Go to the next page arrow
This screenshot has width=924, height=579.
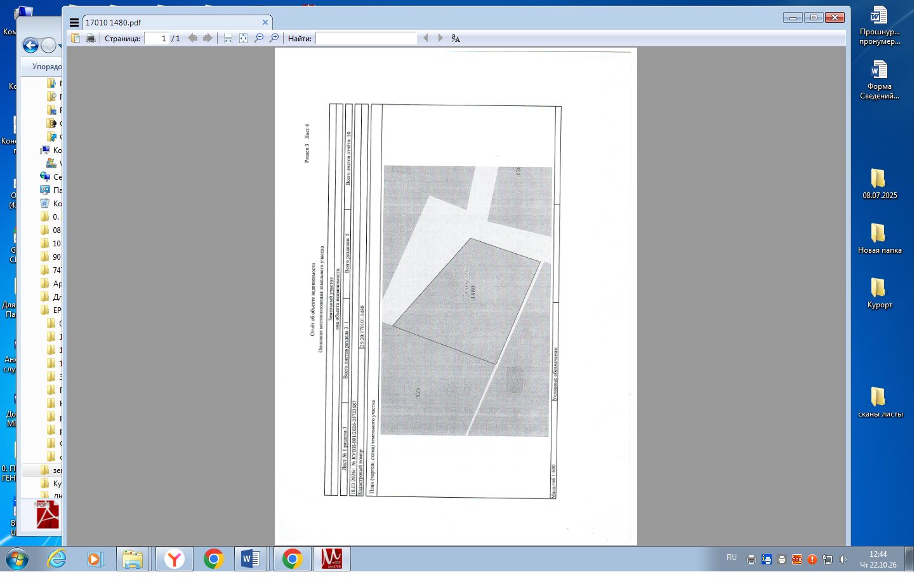pos(208,39)
